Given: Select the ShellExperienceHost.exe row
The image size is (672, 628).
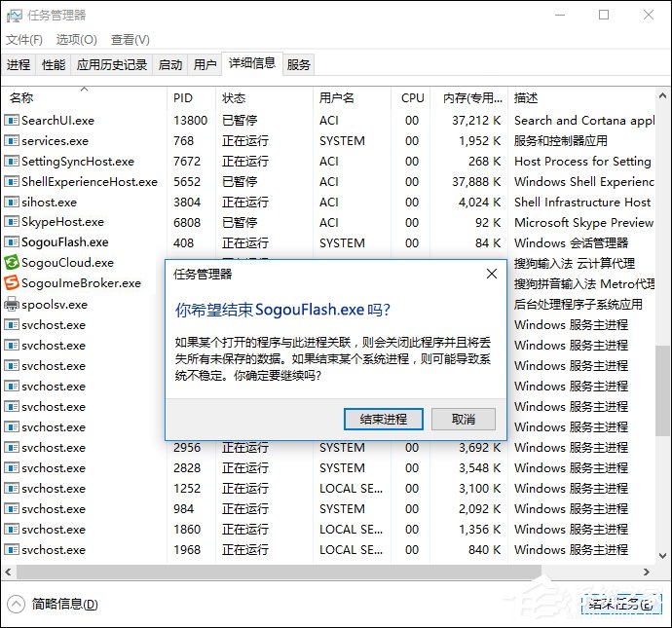Looking at the screenshot, I should [90, 182].
